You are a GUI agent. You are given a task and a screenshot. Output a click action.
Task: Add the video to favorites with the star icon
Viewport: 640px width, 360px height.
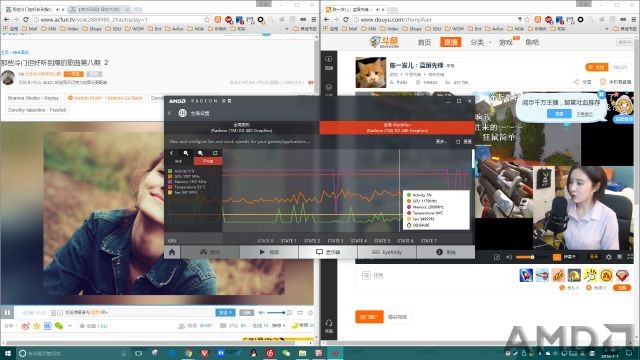click(36, 326)
